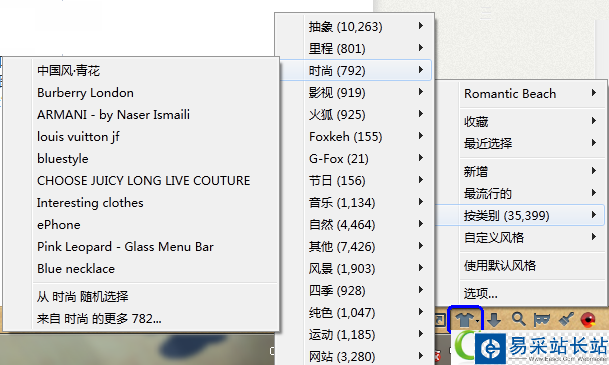
Task: Click the framed arrow icon beside T-shirt
Action: tap(440, 320)
